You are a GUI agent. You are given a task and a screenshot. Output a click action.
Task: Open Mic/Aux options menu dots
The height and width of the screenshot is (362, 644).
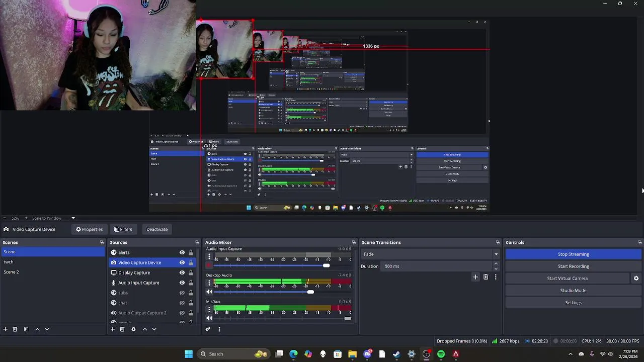point(209,309)
